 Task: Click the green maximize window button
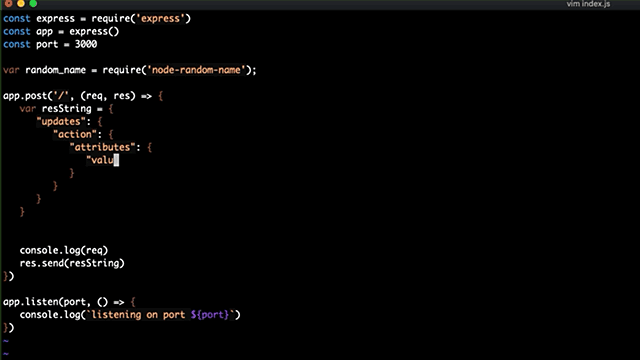pyautogui.click(x=33, y=4)
